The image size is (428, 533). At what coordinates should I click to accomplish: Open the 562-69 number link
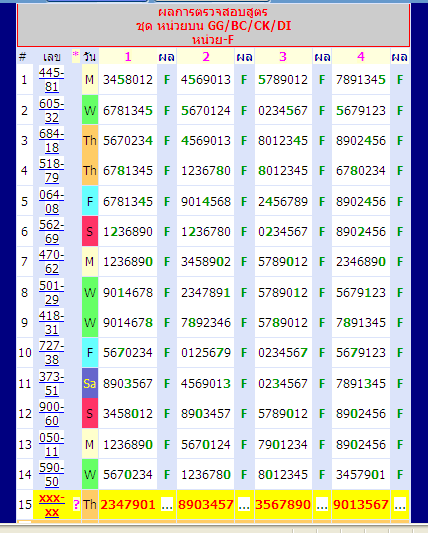[51, 231]
